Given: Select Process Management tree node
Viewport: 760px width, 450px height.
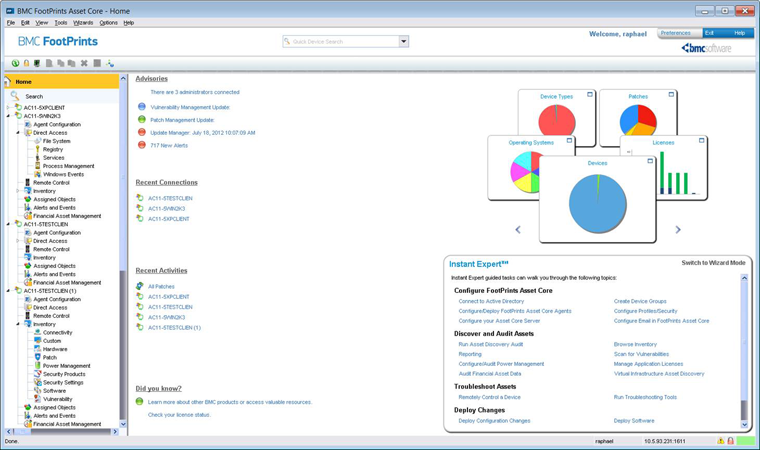Looking at the screenshot, I should [68, 166].
